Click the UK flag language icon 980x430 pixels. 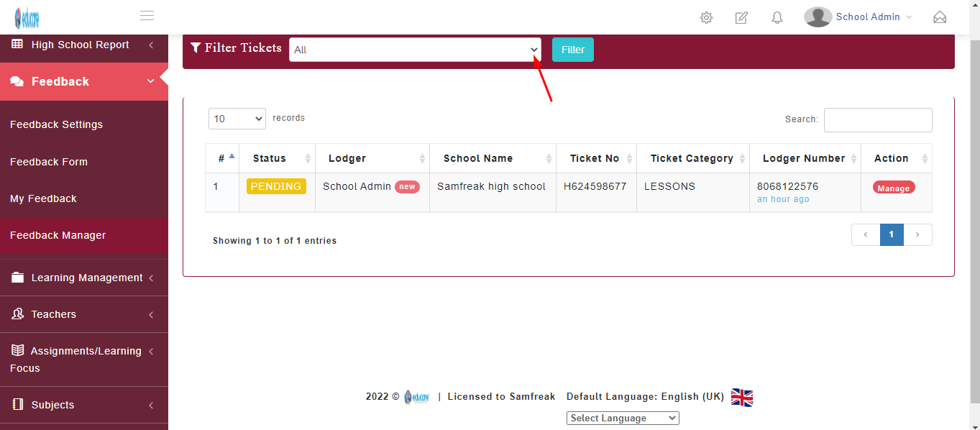tap(742, 398)
